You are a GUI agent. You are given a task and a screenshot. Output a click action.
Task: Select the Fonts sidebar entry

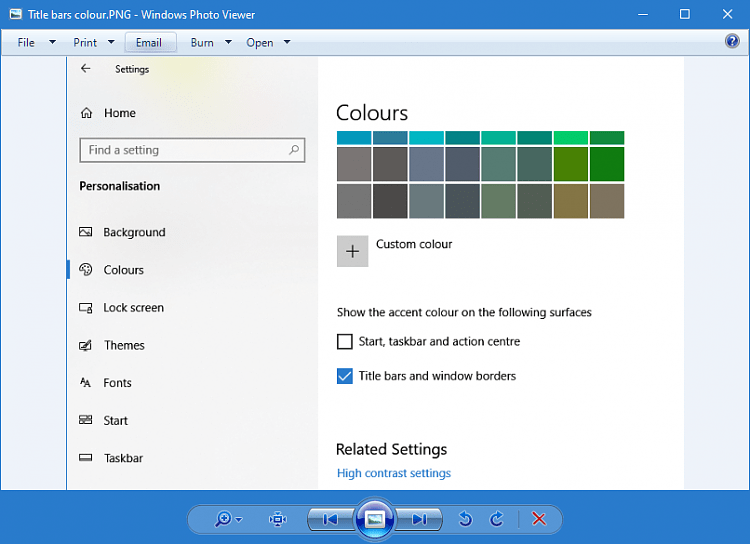click(x=117, y=383)
